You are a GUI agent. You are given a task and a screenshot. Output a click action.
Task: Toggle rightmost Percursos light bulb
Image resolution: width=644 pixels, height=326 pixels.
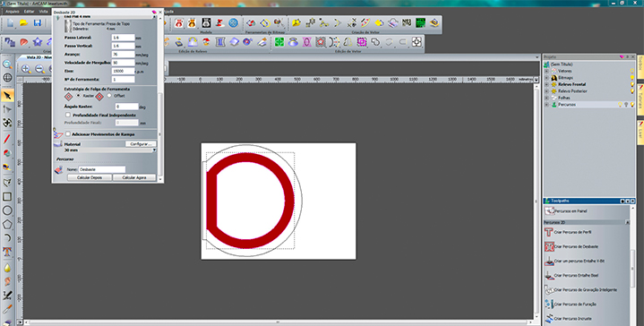(632, 105)
